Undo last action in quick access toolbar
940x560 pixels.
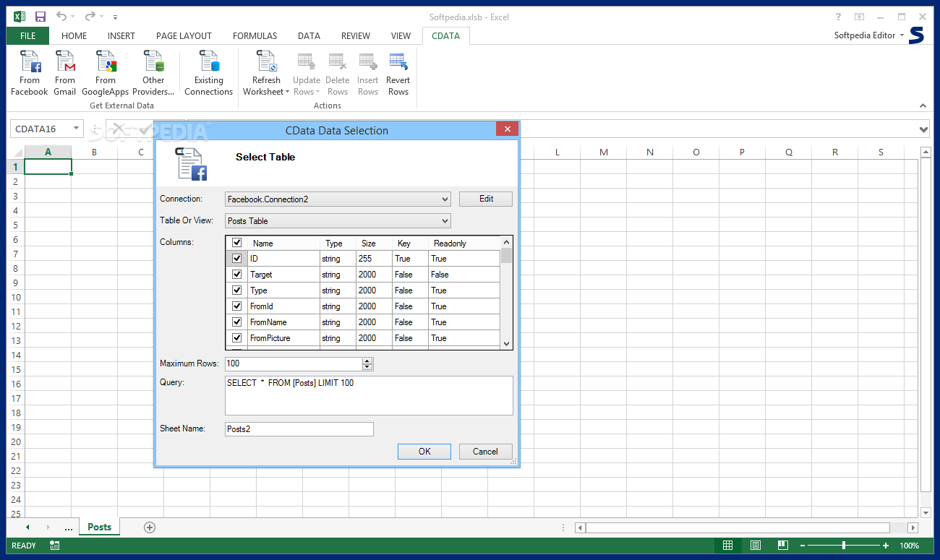61,16
